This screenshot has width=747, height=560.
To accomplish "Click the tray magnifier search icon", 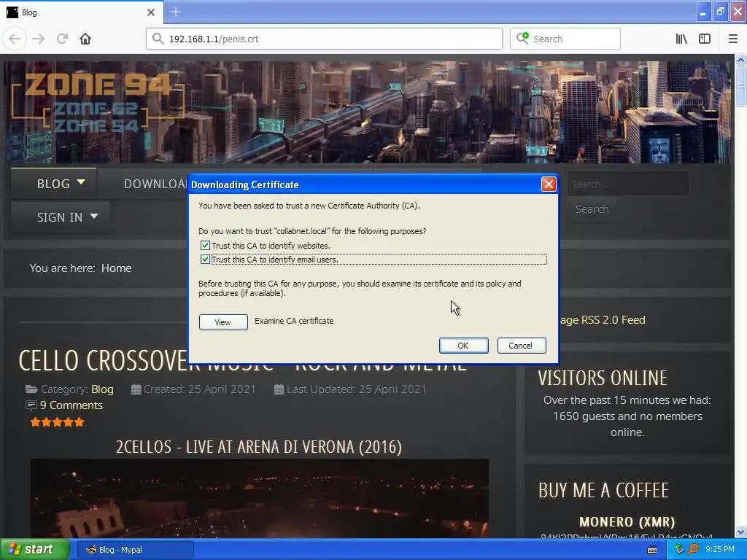I will tap(694, 549).
